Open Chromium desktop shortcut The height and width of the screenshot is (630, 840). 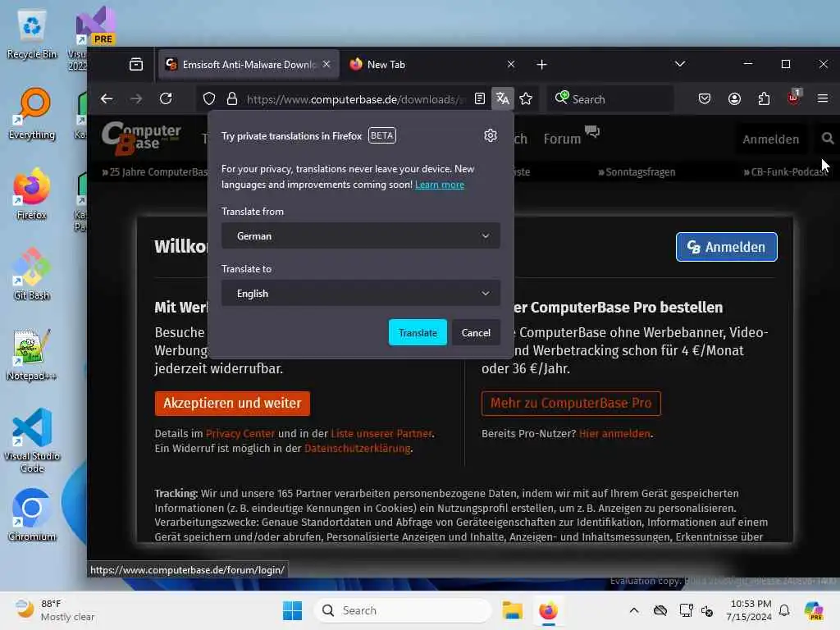tap(32, 515)
